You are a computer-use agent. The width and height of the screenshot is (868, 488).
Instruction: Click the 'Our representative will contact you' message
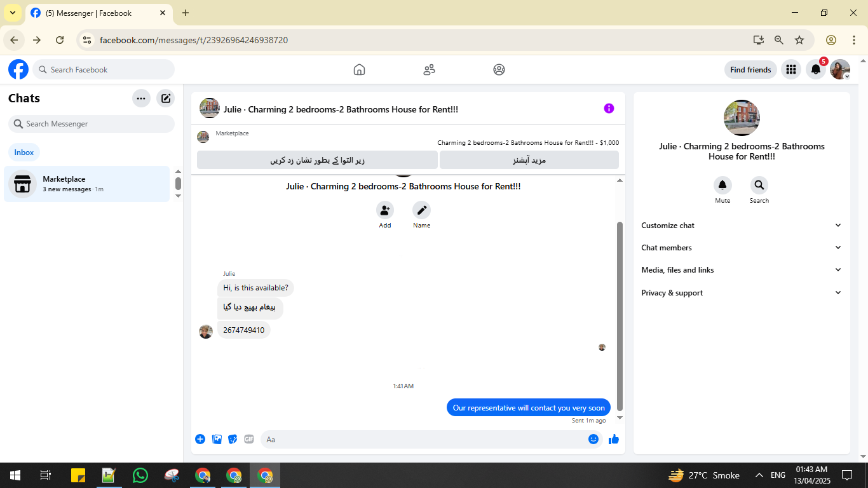pos(529,408)
